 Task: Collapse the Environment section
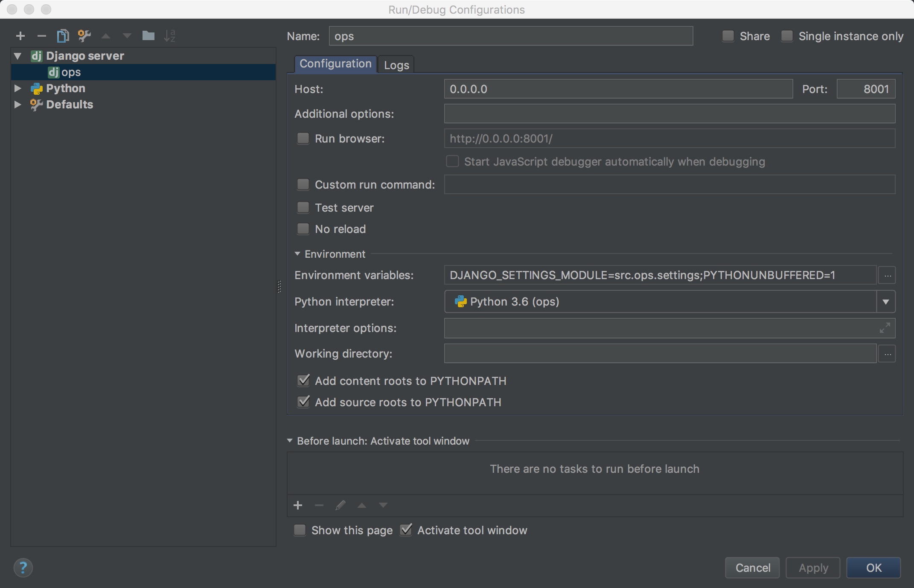coord(297,254)
